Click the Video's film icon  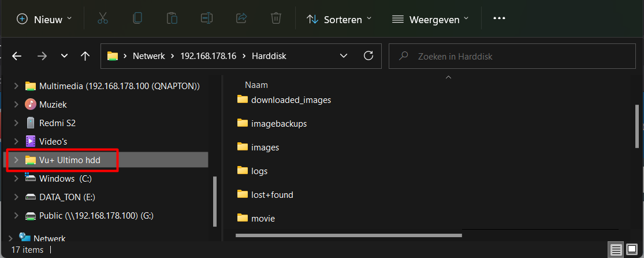(31, 141)
